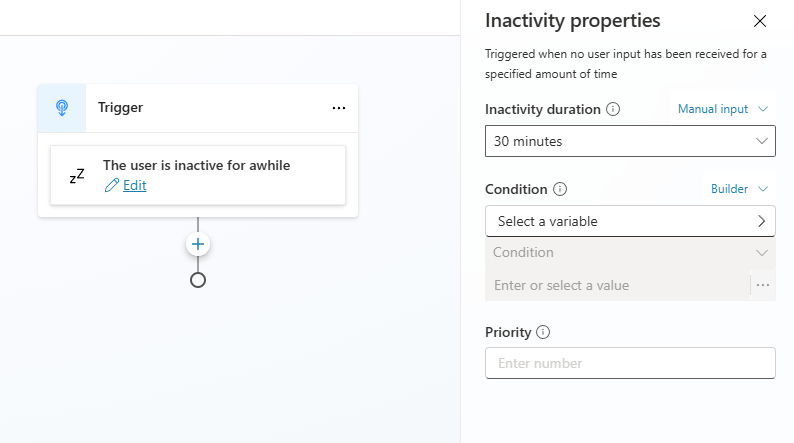Open ellipsis menu beside value field

point(763,286)
